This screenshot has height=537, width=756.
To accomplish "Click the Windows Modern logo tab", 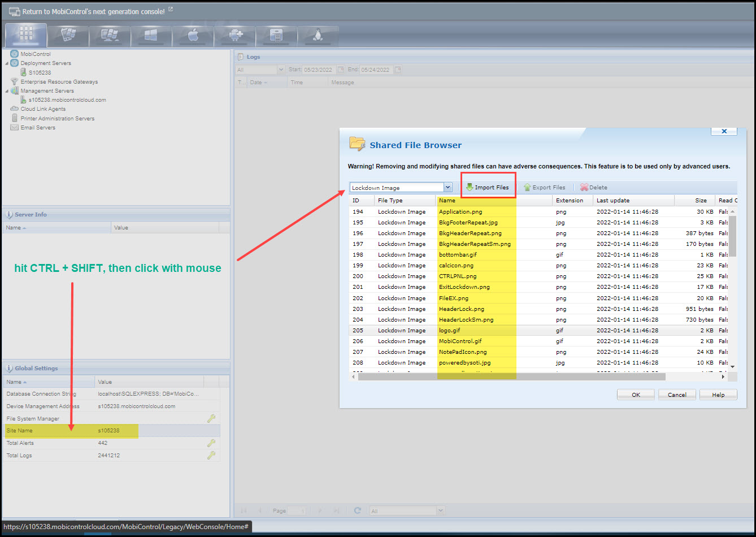I will pyautogui.click(x=151, y=36).
